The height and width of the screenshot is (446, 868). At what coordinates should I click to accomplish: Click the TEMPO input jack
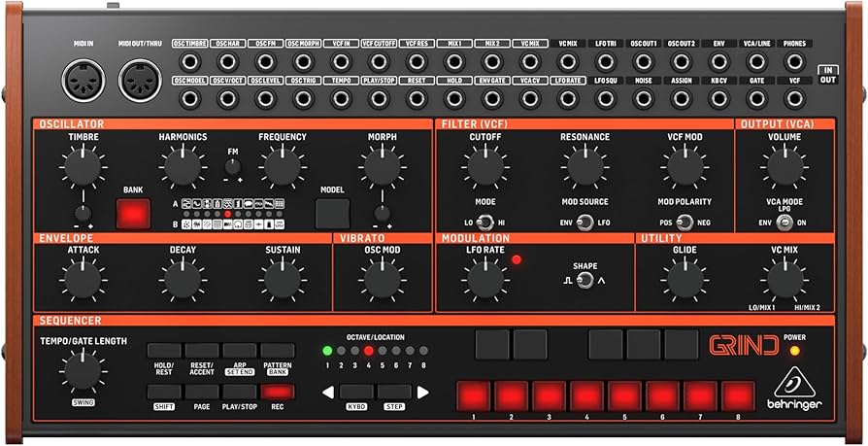(341, 98)
